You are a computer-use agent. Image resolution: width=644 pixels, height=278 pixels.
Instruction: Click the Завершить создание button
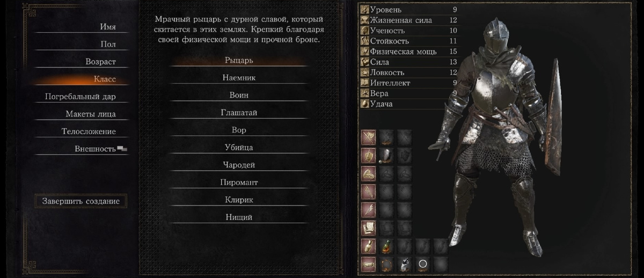[x=81, y=201]
